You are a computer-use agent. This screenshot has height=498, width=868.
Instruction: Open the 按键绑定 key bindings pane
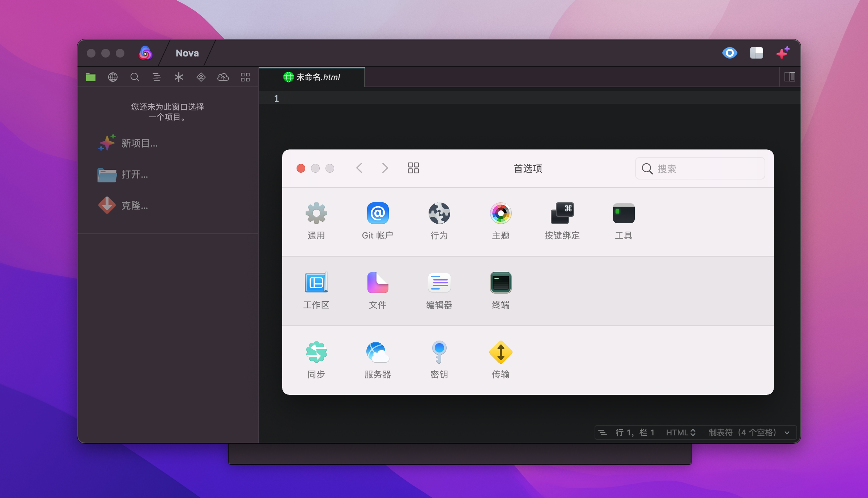point(562,213)
